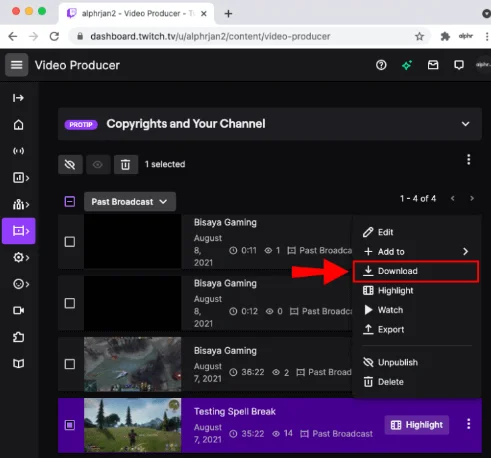Open the Community sidebar icon
The width and height of the screenshot is (491, 458).
pyautogui.click(x=21, y=204)
